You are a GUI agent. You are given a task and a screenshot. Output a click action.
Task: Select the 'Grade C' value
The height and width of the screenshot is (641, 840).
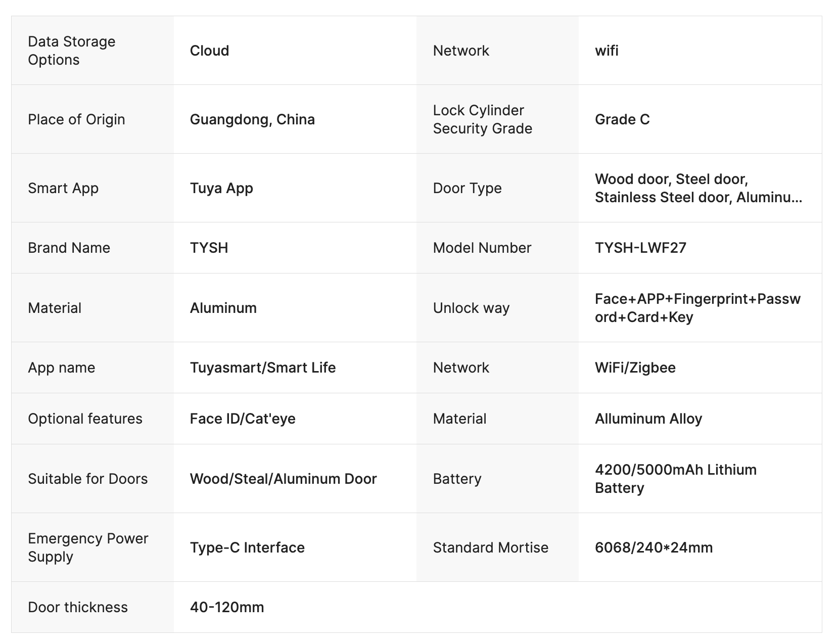click(622, 119)
